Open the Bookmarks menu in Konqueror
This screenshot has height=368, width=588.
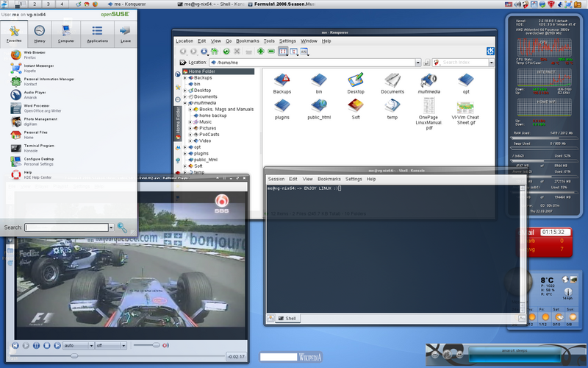pyautogui.click(x=248, y=41)
